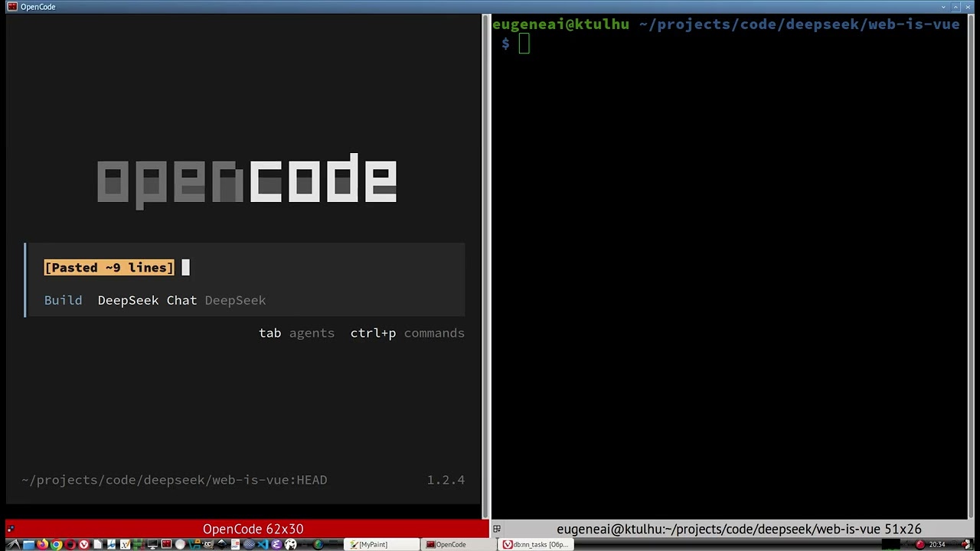Click the Pasted ~9 lines chip

[109, 268]
